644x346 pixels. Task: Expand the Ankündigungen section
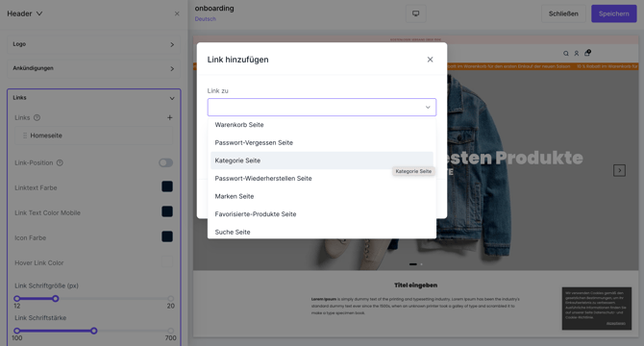coord(93,68)
